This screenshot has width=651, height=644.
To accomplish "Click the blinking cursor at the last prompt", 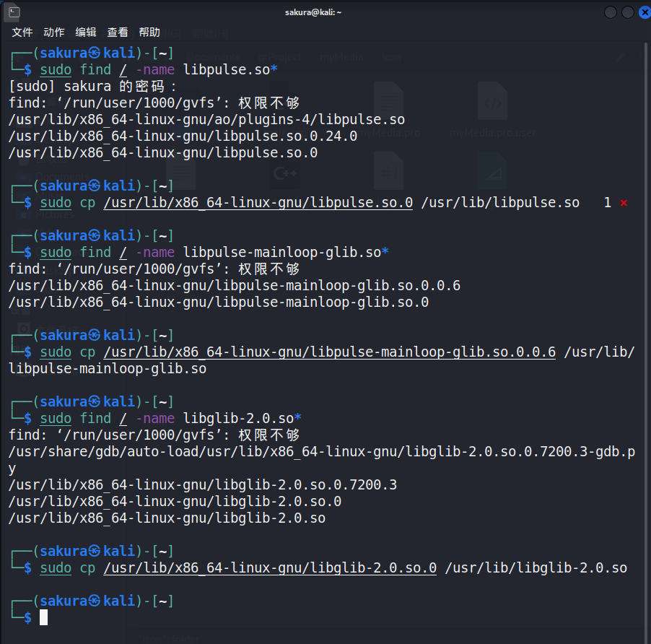I will coord(44,617).
